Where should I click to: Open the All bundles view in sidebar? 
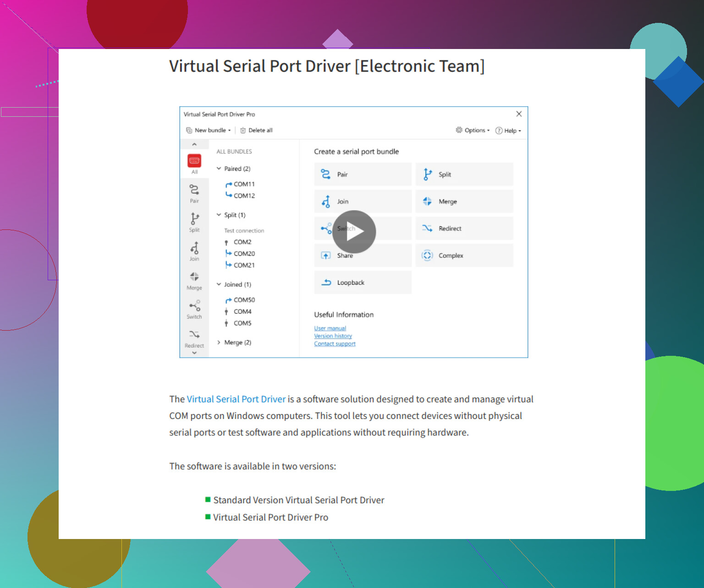point(194,163)
